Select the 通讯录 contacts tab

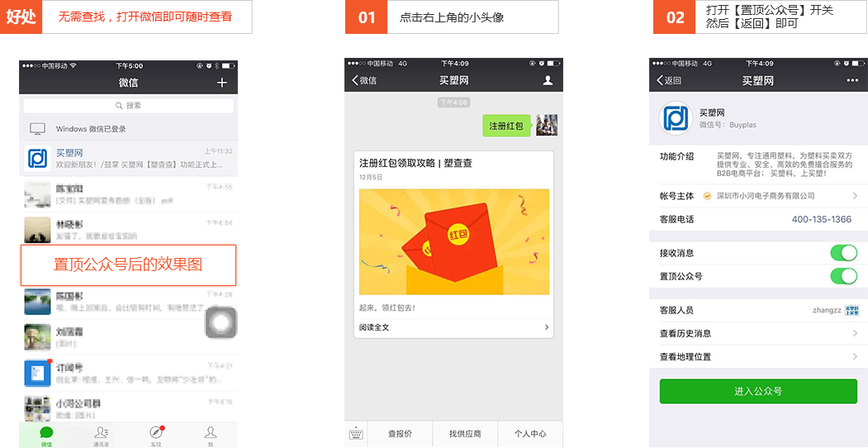tap(102, 436)
